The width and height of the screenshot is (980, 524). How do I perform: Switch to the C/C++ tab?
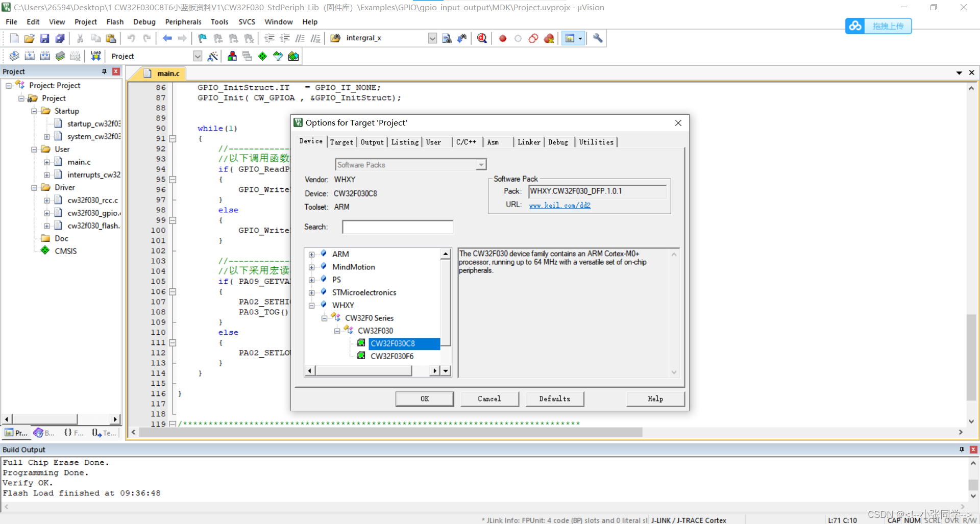(466, 142)
